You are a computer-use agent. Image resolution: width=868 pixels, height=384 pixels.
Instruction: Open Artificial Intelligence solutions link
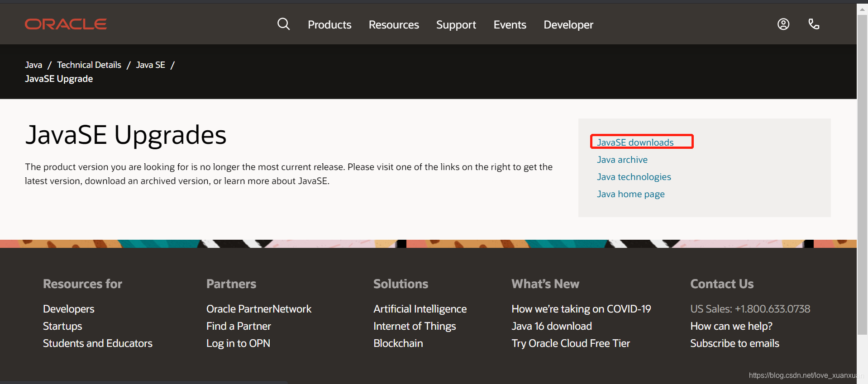click(420, 309)
